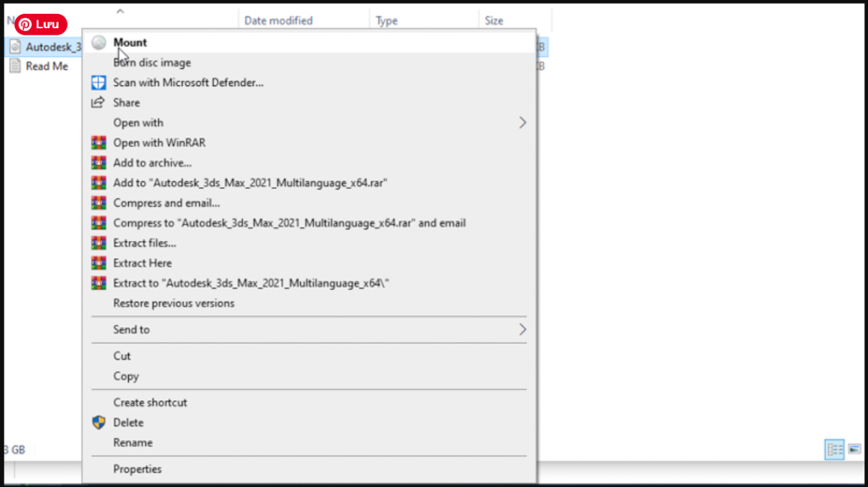Image resolution: width=868 pixels, height=487 pixels.
Task: Click the Mount disc icon
Action: point(99,43)
